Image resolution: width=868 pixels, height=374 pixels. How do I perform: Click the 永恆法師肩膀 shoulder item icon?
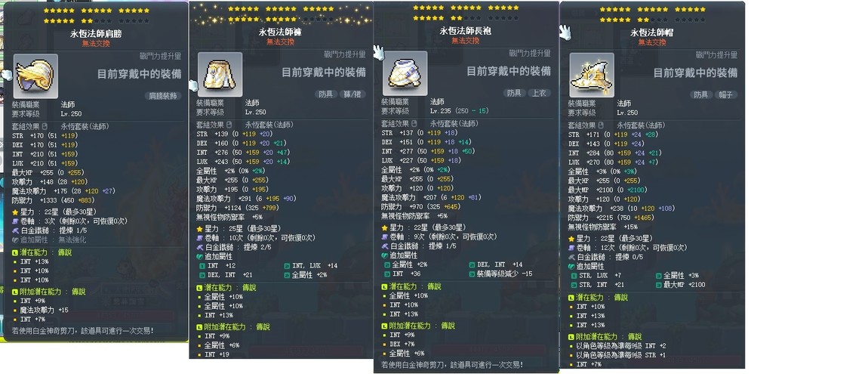click(x=35, y=76)
